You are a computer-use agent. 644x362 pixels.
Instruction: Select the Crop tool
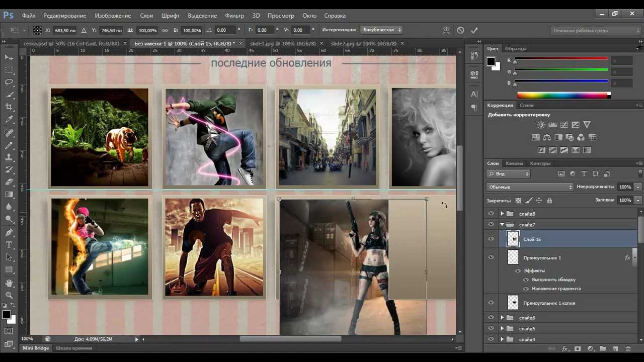(x=9, y=107)
